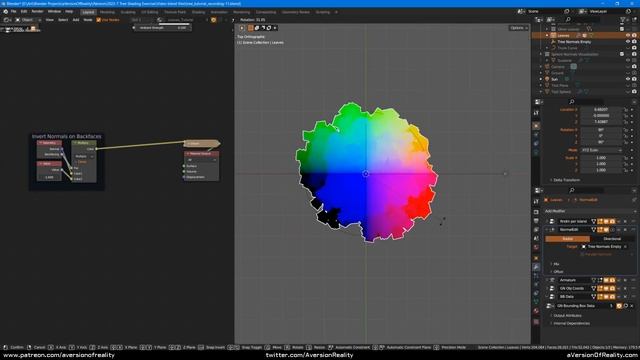Remove the Armature modifier with its X
This screenshot has width=640, height=360.
(625, 280)
